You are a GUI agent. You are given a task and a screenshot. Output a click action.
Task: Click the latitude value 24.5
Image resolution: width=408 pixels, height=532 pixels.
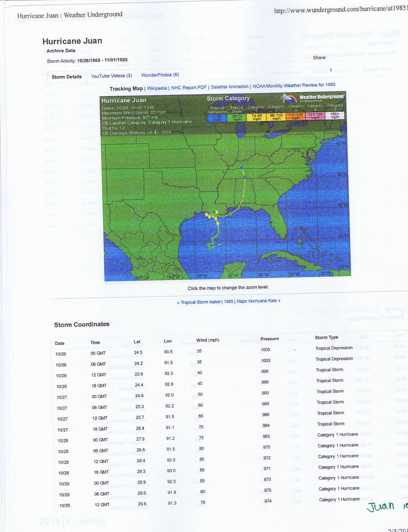pos(138,352)
